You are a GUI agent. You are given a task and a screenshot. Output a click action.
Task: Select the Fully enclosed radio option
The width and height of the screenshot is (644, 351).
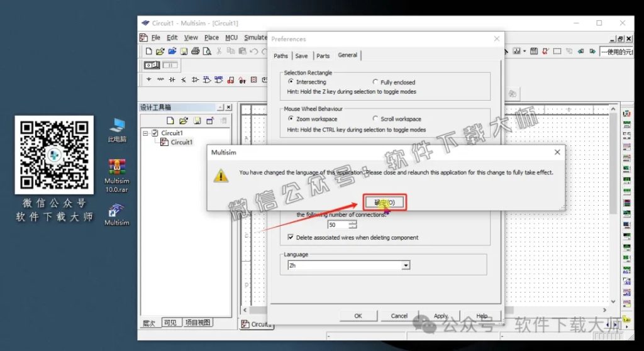(x=375, y=82)
